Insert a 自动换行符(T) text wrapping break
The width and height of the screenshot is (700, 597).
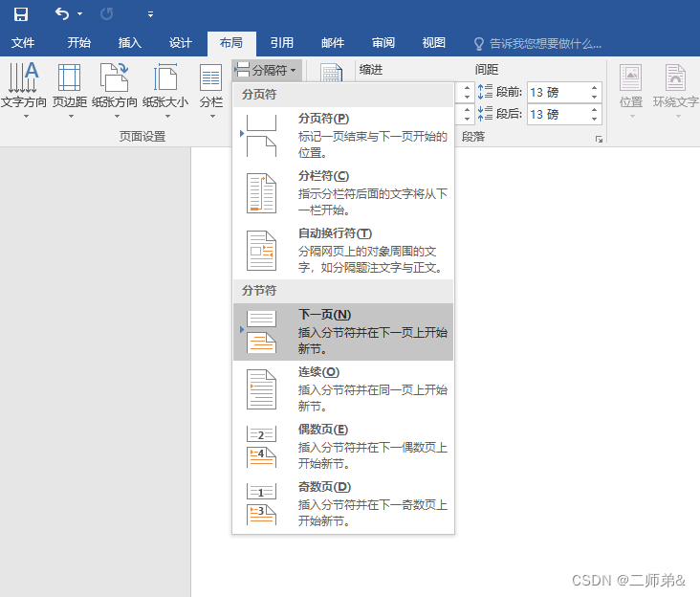click(x=343, y=251)
